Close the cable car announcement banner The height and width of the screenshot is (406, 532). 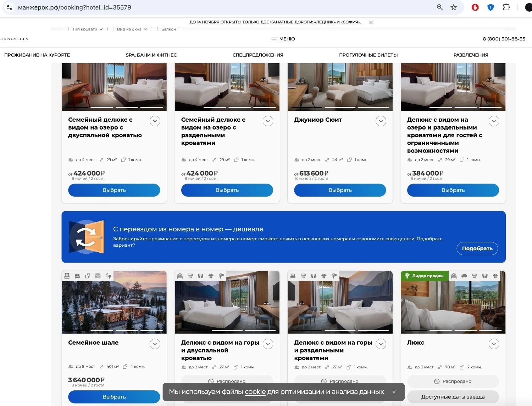click(371, 22)
